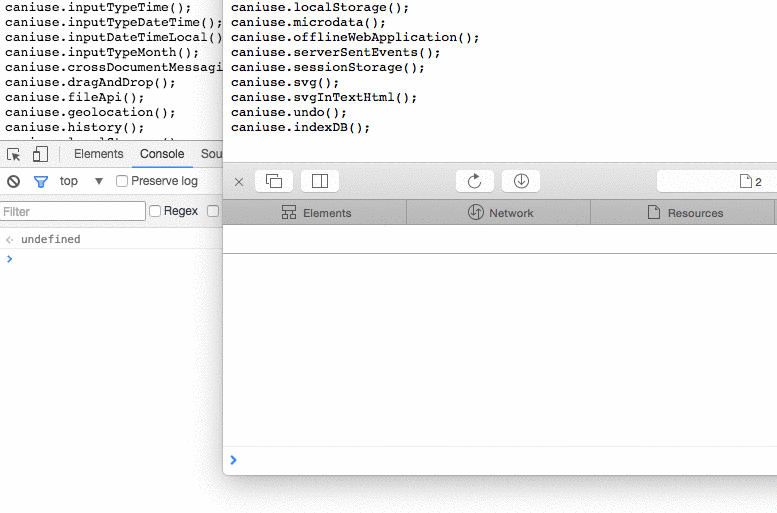Click the caniuse.sessionStorage(); code line

click(x=328, y=67)
